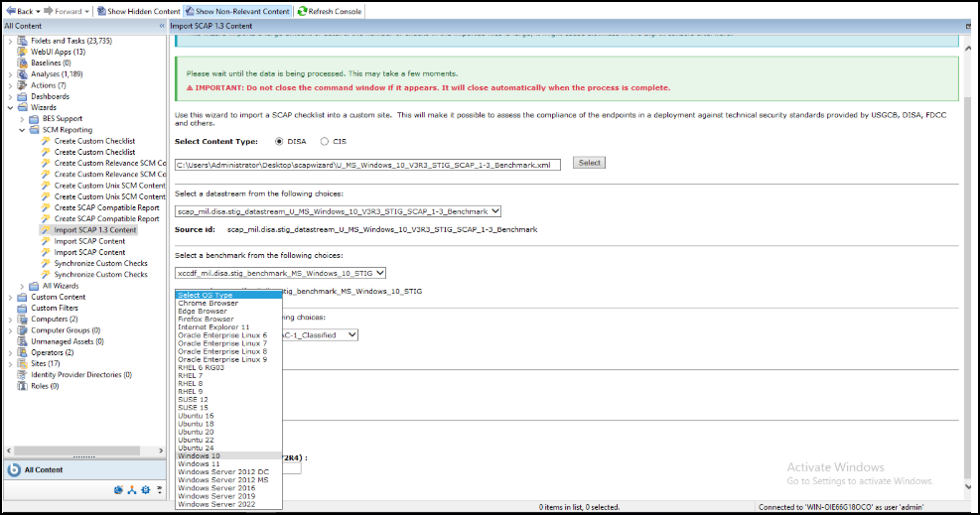Viewport: 980px width, 515px height.
Task: Click the Forward navigation arrow icon
Action: (x=50, y=11)
